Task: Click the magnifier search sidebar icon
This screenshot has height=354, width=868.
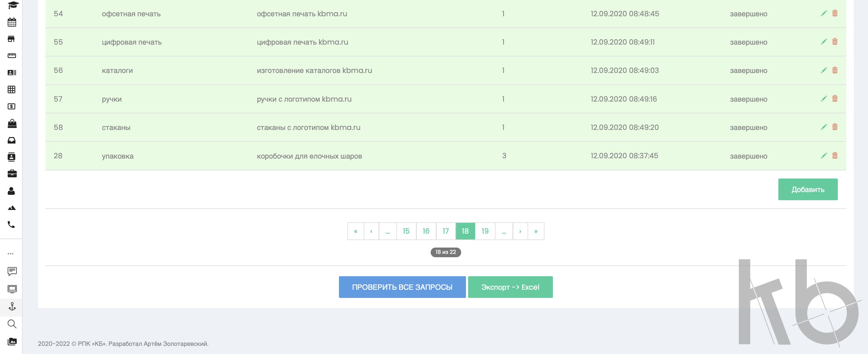Action: (x=12, y=324)
